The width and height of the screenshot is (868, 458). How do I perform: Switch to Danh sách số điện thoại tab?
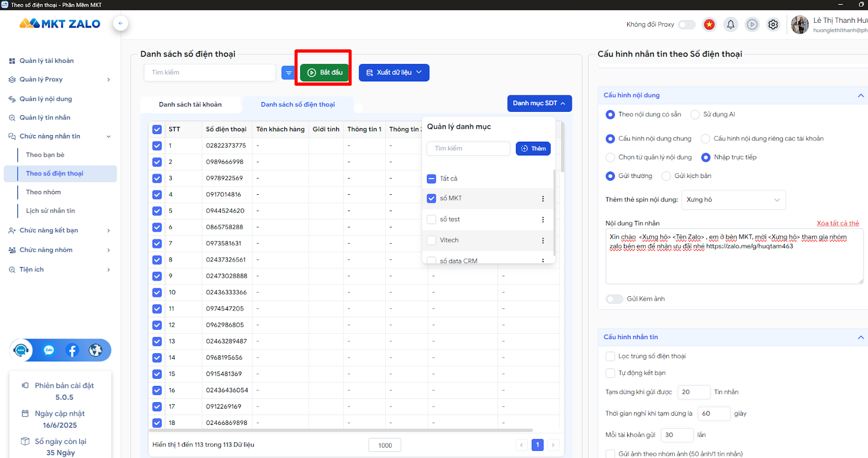coord(298,104)
